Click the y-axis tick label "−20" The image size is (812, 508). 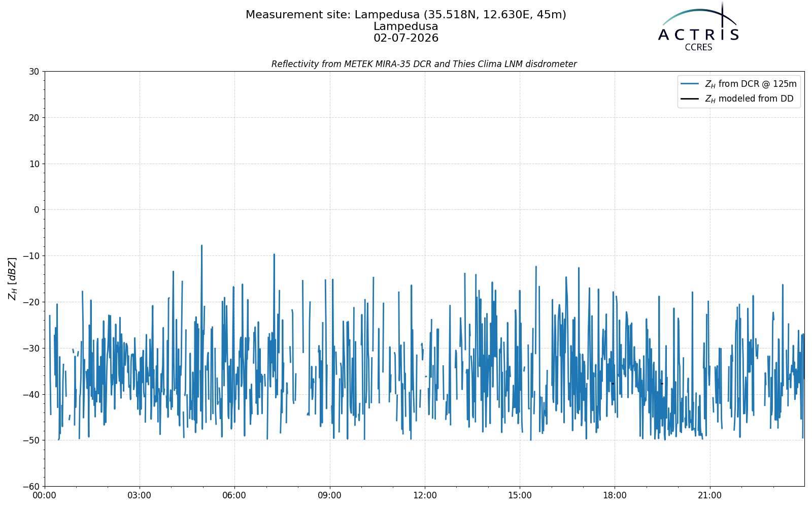pyautogui.click(x=31, y=302)
